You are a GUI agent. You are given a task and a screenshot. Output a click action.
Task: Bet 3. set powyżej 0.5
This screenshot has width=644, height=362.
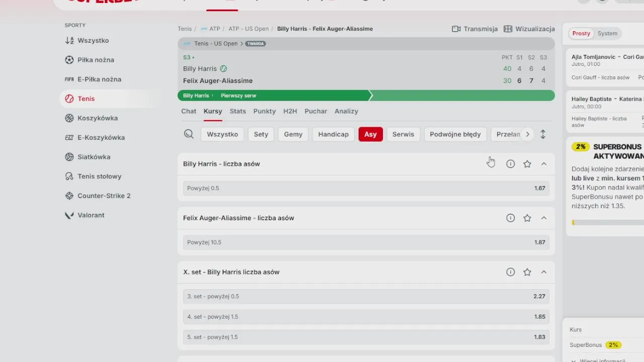tap(366, 297)
